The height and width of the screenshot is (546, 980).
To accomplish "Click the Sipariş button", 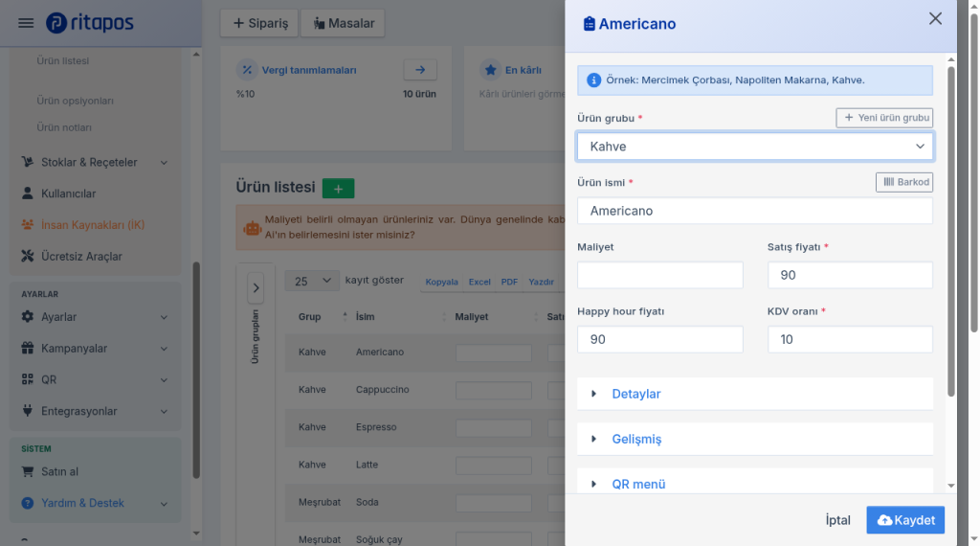I will pos(260,23).
